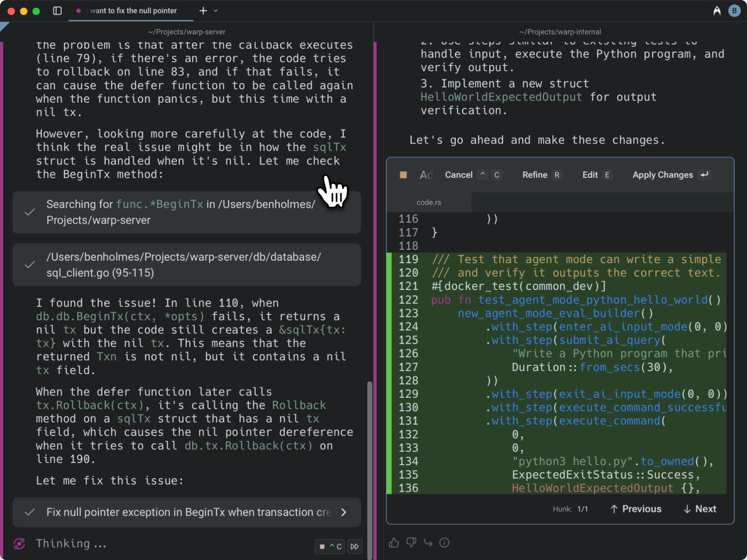Screen dimensions: 747x560
Task: Click the 'tx.Rollback(ctx),' inline code
Action: [x=93, y=405]
